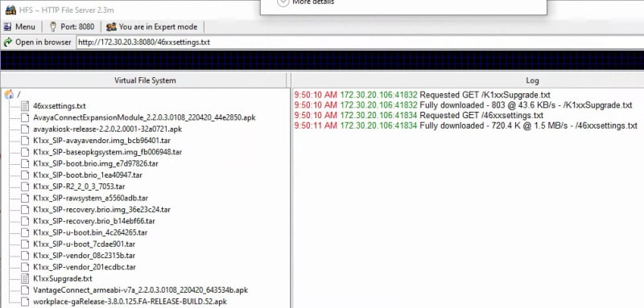
Task: Select K1xx_SIP-vendor_201ecdbc.tar
Action: [85, 266]
